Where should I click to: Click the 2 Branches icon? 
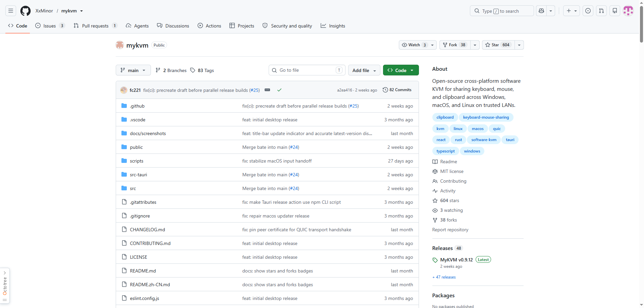(x=158, y=70)
